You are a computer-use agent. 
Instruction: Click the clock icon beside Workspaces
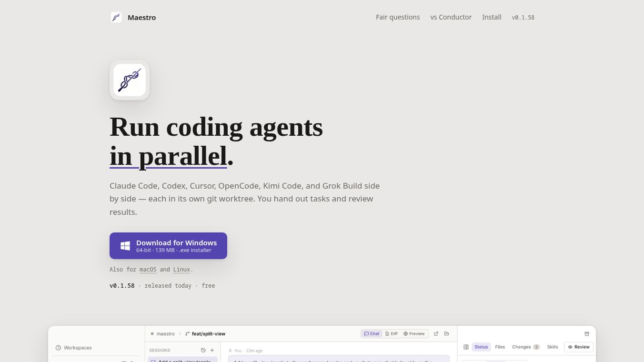click(58, 348)
